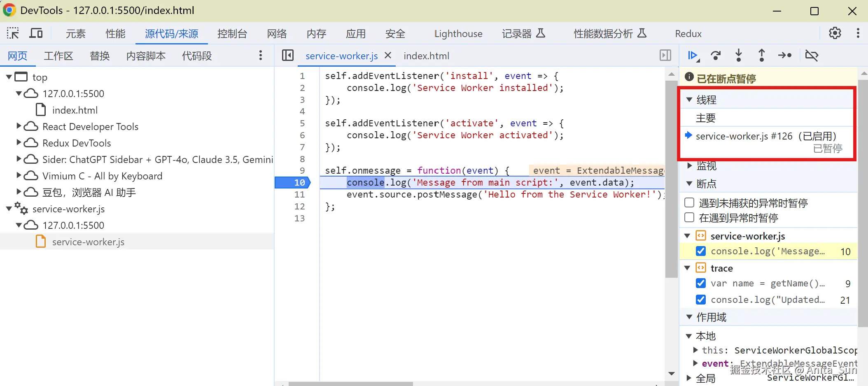Collapse the 作用域 scope section
This screenshot has width=868, height=386.
[689, 317]
